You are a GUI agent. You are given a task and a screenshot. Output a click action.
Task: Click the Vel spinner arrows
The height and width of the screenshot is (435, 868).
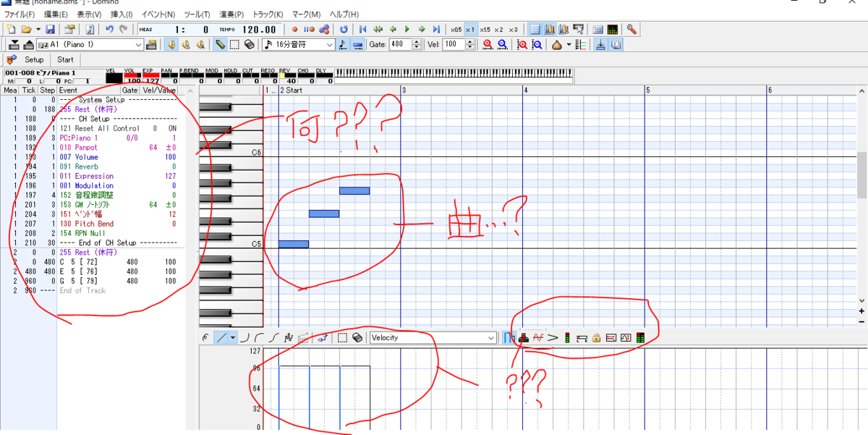point(470,45)
